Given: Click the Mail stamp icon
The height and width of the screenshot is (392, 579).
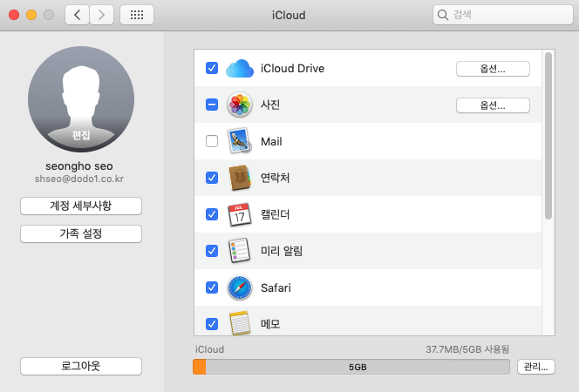Looking at the screenshot, I should click(x=240, y=141).
